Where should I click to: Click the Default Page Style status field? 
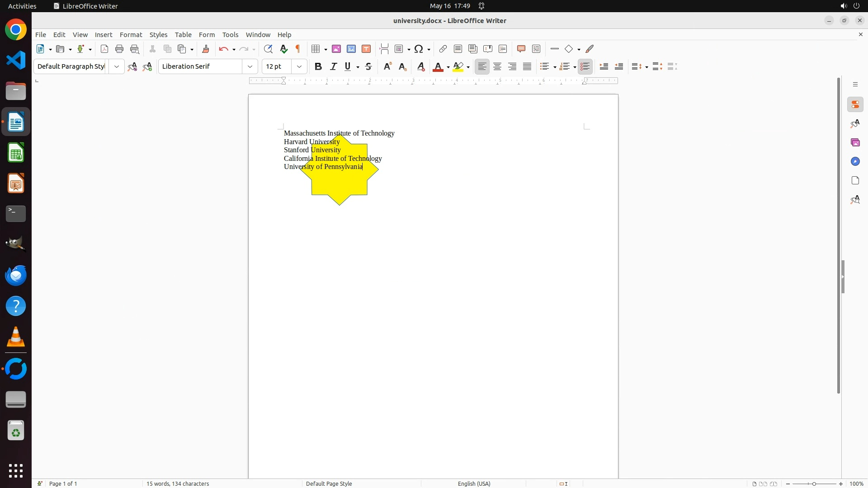pyautogui.click(x=329, y=484)
